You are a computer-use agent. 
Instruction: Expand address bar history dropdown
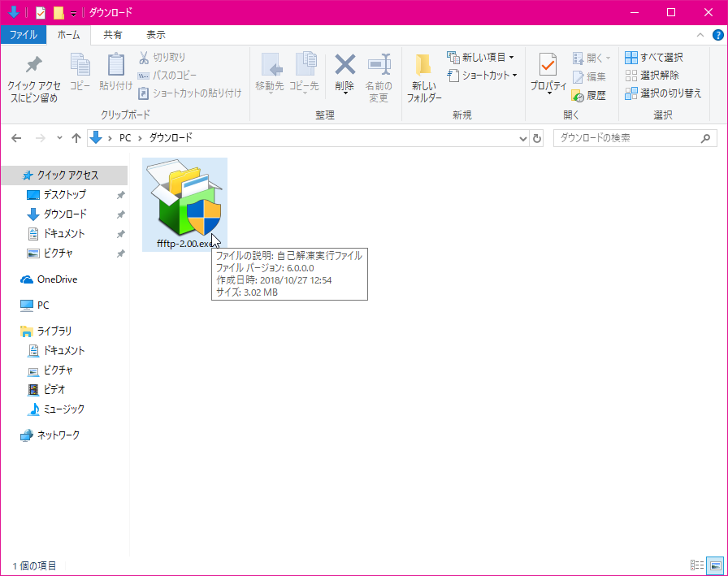pyautogui.click(x=522, y=138)
